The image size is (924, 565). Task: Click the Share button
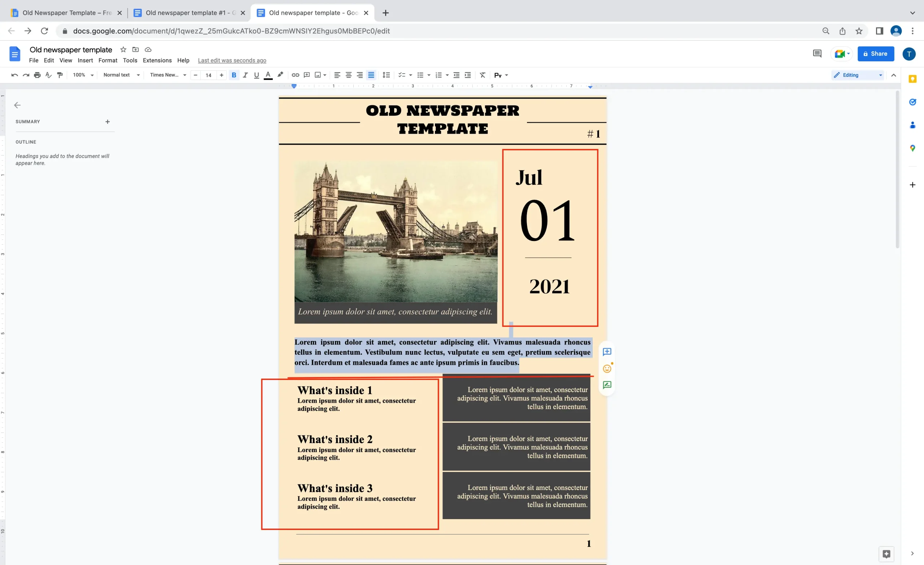(x=876, y=54)
